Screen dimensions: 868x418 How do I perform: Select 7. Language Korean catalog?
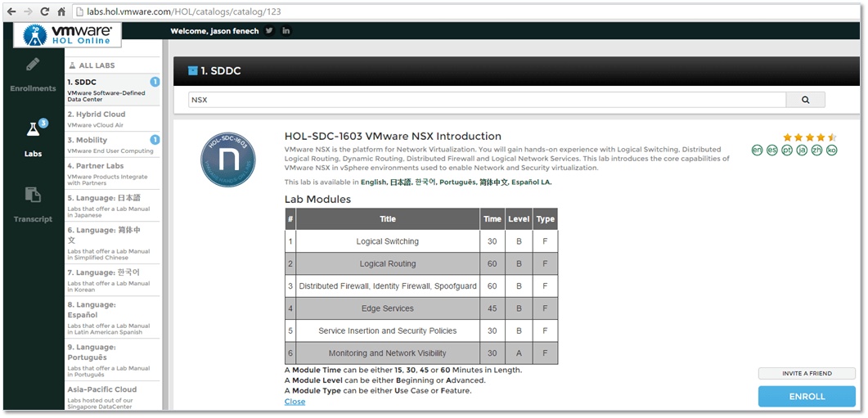click(x=112, y=280)
